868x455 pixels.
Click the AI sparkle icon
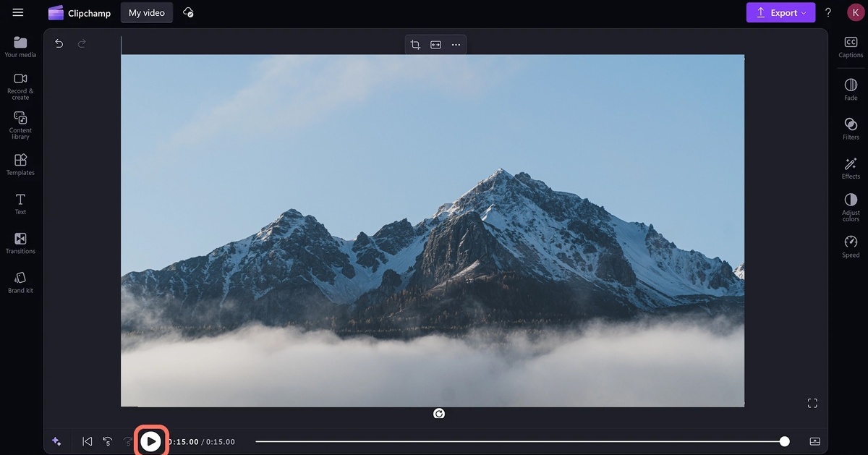pos(56,441)
